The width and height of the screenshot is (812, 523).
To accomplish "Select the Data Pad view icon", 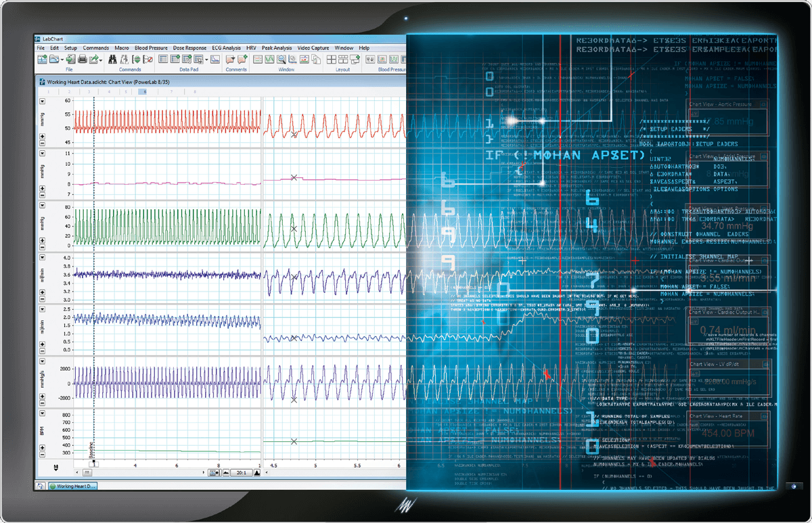I will (x=163, y=60).
